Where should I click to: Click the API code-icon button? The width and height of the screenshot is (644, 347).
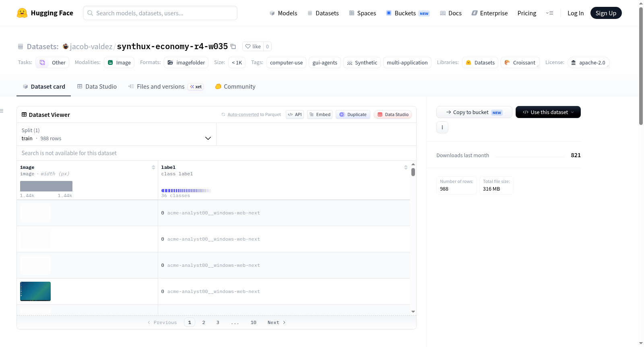coord(295,114)
